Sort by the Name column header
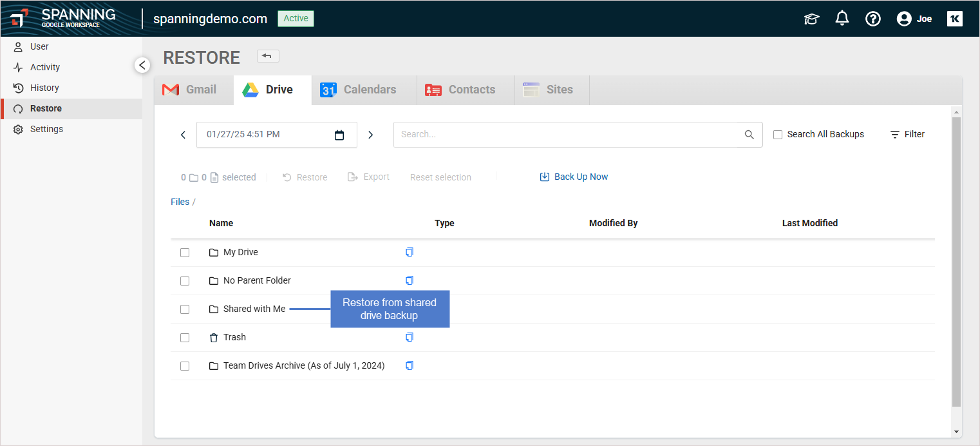 pos(221,223)
